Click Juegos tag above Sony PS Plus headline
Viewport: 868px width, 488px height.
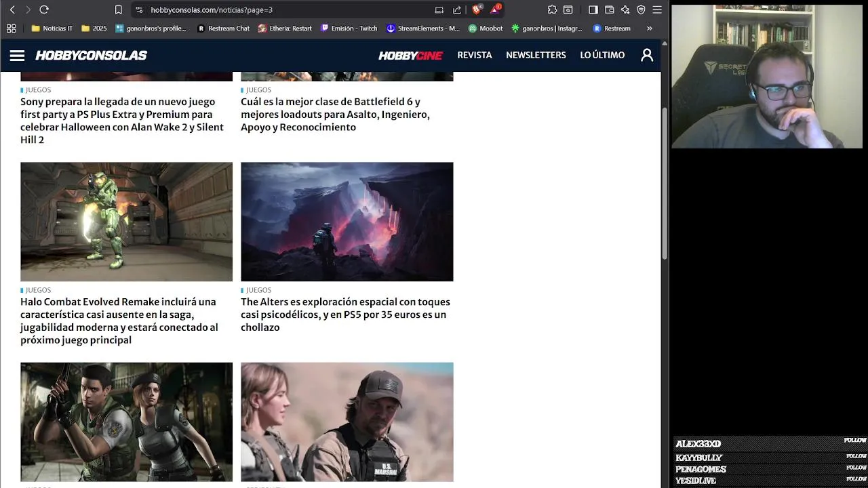click(x=38, y=90)
